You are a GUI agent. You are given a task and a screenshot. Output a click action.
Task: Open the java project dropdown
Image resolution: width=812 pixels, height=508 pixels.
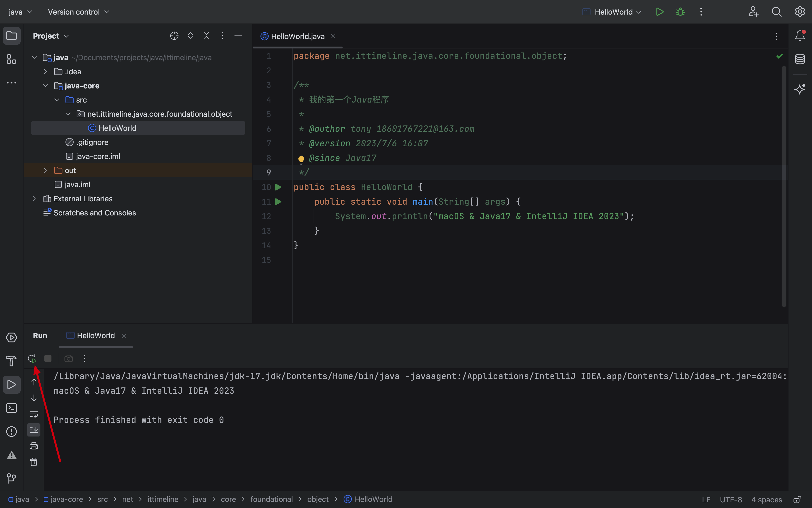point(20,12)
